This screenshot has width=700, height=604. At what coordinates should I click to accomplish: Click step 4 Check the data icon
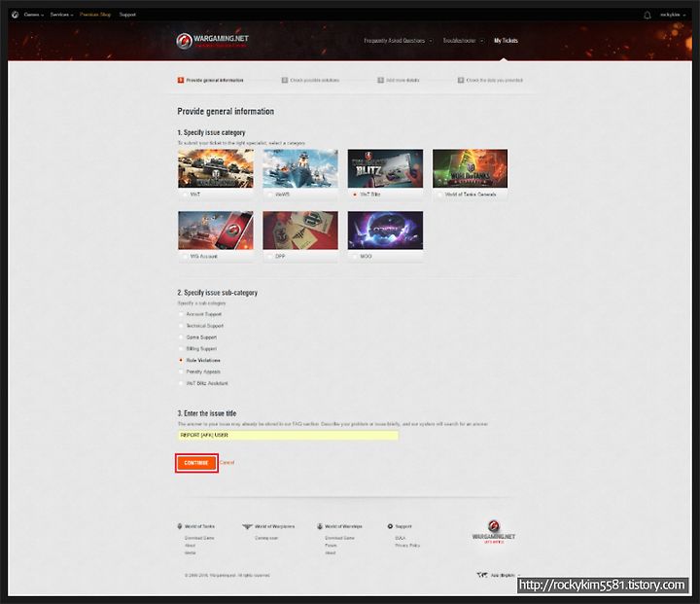[460, 80]
